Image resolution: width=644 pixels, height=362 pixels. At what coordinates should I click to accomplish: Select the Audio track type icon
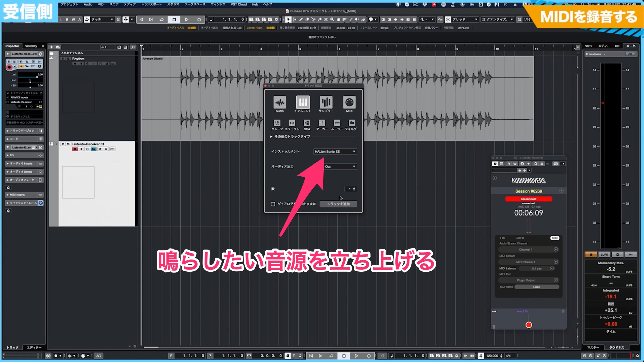coord(279,102)
